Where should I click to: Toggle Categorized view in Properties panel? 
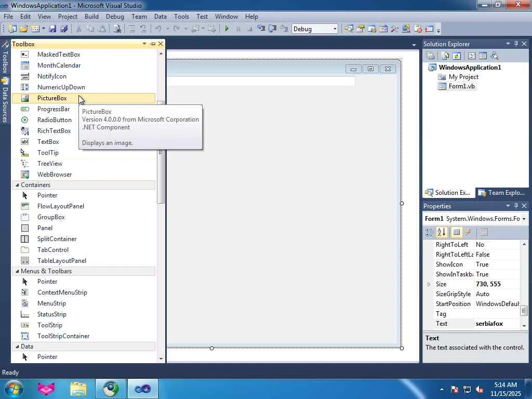point(429,232)
